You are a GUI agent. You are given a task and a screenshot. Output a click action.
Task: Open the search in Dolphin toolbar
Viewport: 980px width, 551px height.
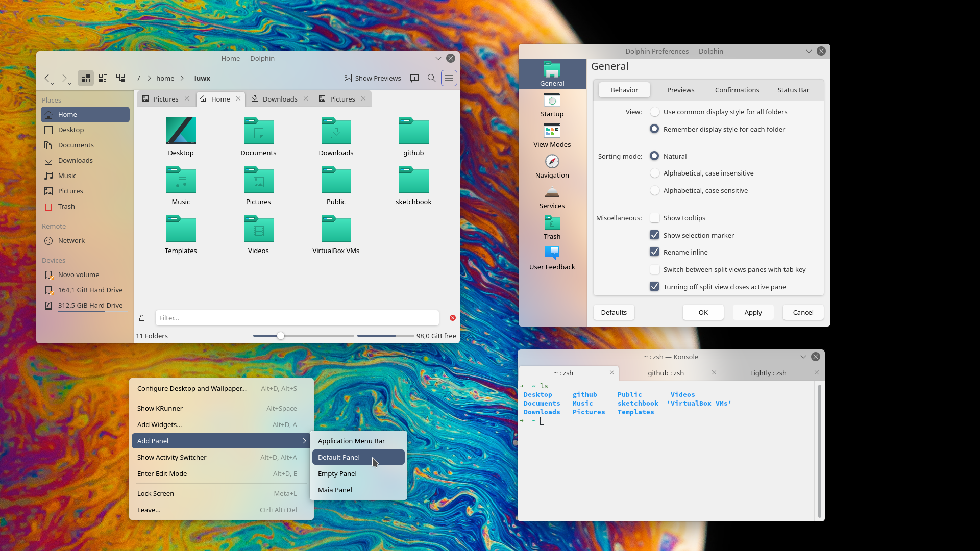click(x=431, y=78)
